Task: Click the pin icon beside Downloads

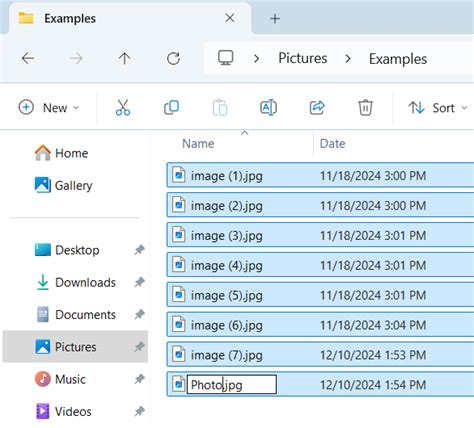Action: (140, 282)
